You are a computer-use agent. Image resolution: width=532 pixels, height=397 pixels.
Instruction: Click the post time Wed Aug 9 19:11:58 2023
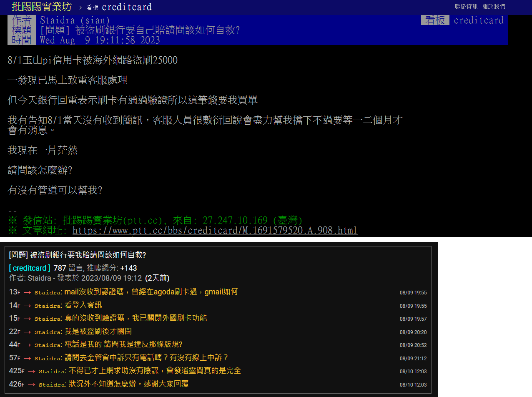[100, 40]
